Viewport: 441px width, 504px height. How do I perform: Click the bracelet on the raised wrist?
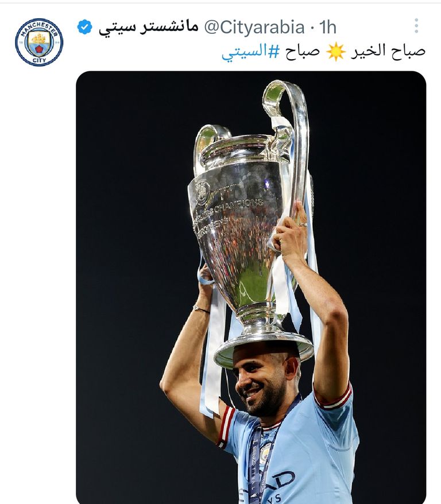[202, 309]
